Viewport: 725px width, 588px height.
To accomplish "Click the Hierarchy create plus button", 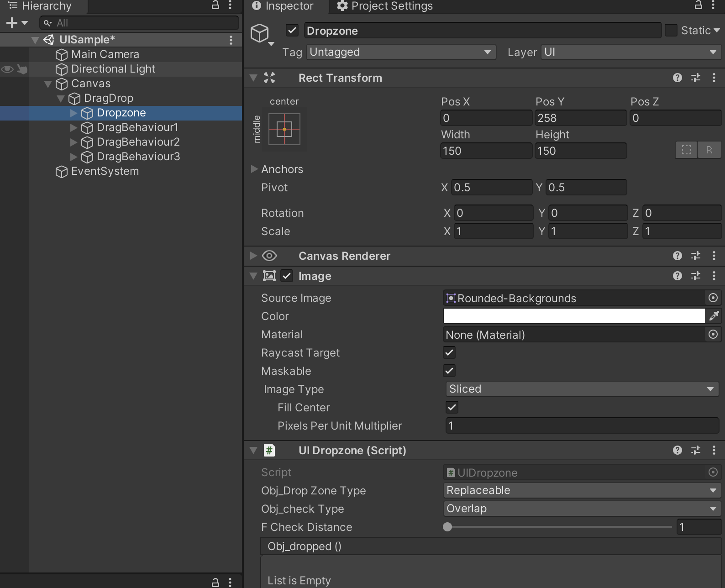I will (x=12, y=23).
